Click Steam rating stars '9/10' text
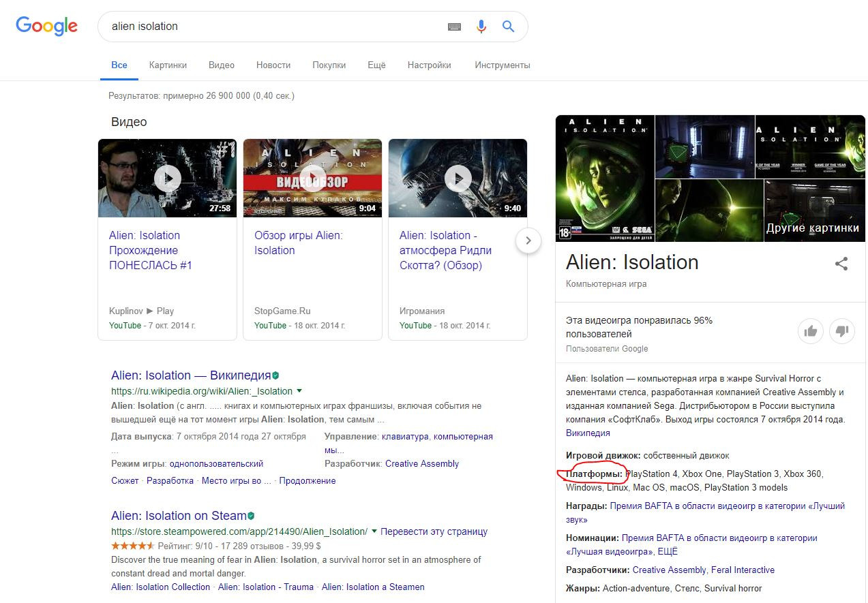 coord(185,546)
